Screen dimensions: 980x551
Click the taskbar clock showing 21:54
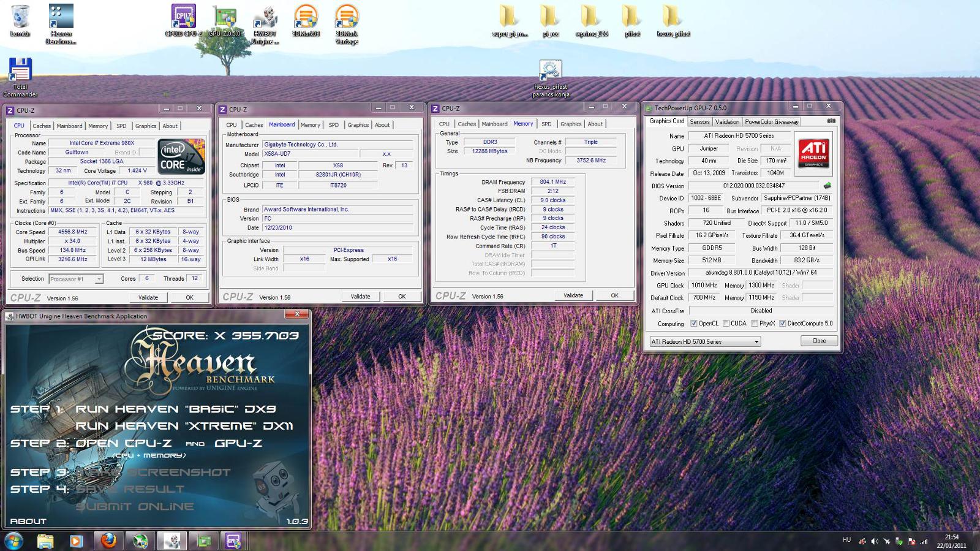pos(951,541)
